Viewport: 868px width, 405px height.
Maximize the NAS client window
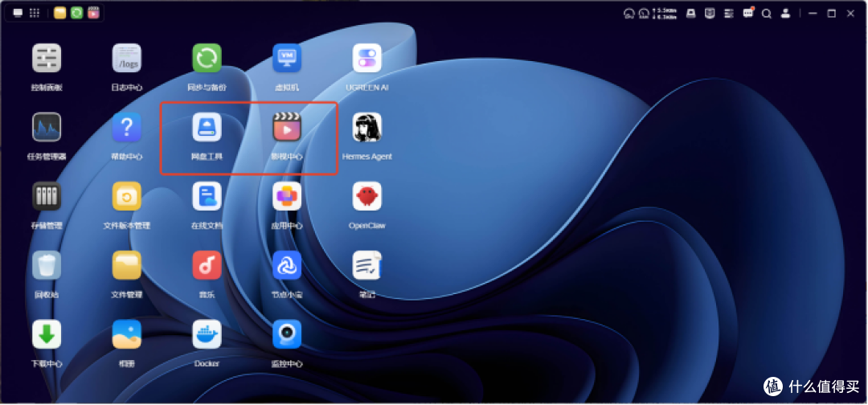click(x=832, y=14)
